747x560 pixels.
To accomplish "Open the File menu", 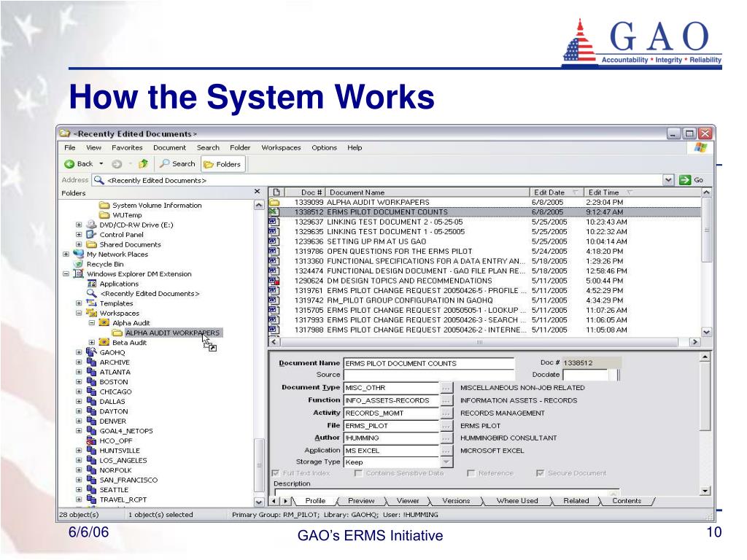I will (69, 147).
